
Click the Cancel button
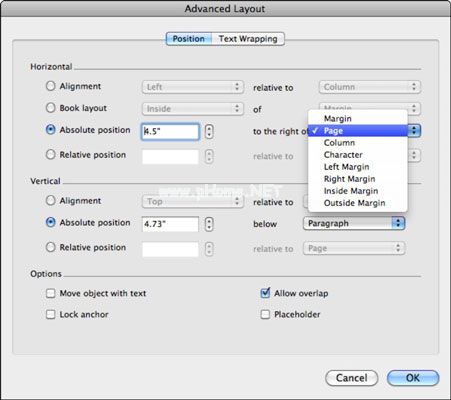click(352, 378)
